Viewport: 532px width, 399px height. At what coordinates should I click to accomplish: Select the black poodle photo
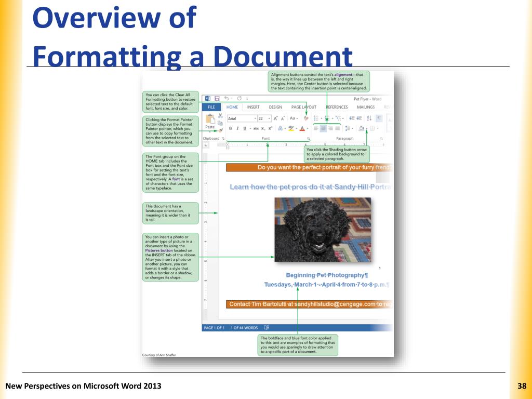(323, 230)
